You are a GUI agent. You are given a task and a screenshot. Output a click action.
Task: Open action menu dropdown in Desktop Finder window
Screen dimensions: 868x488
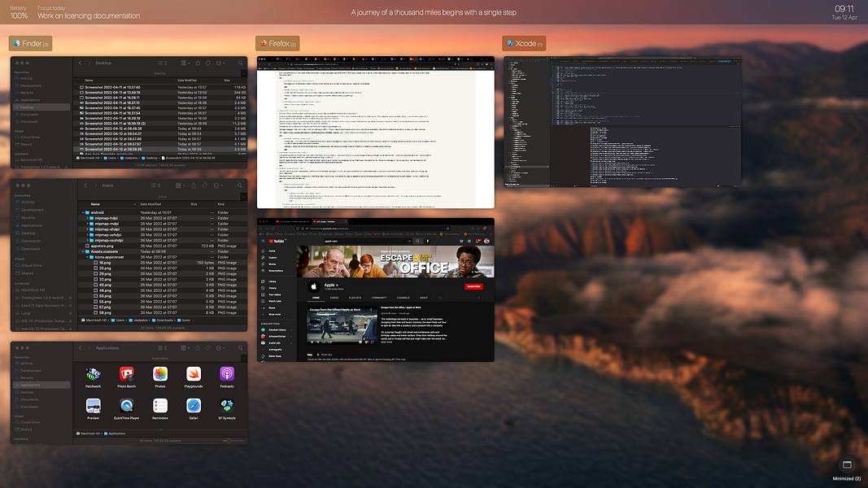click(x=221, y=63)
